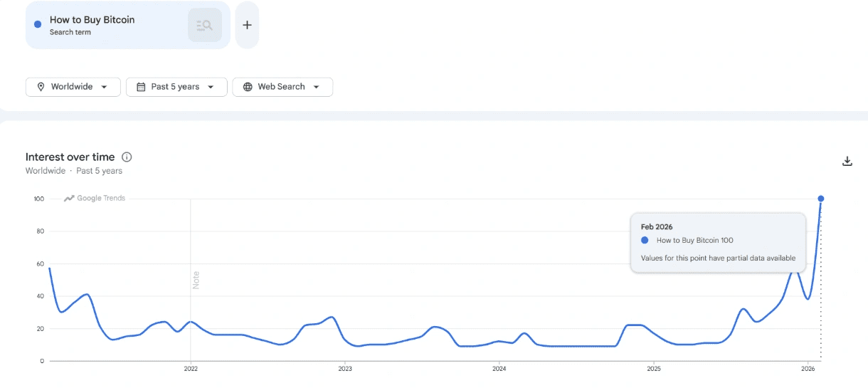Click the Note marker on the chart
Screen dimensions: 868x388
click(x=196, y=280)
